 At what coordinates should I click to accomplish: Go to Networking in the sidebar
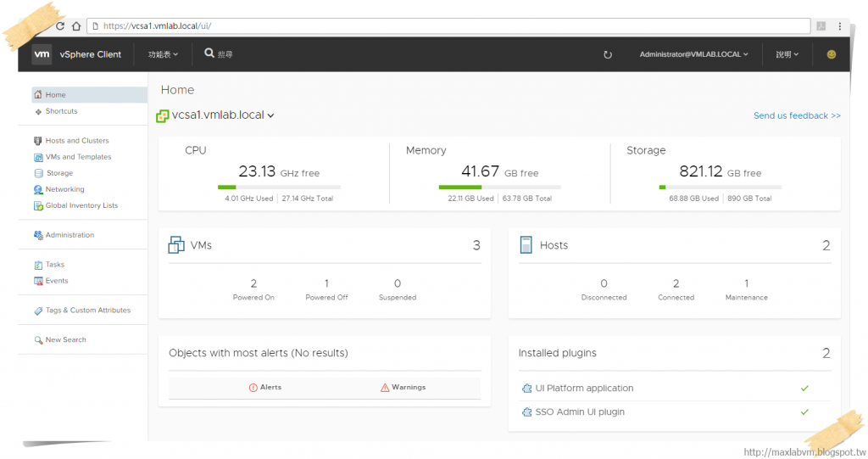pos(64,189)
